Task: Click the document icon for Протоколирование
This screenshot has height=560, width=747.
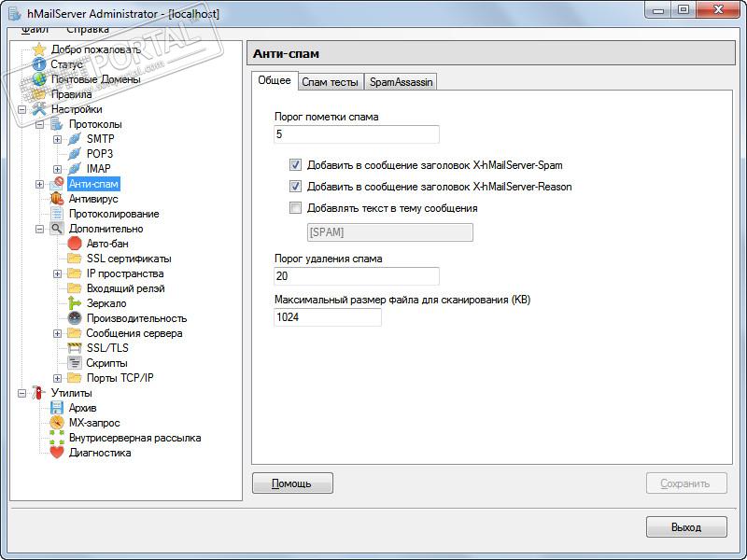Action: pos(57,214)
